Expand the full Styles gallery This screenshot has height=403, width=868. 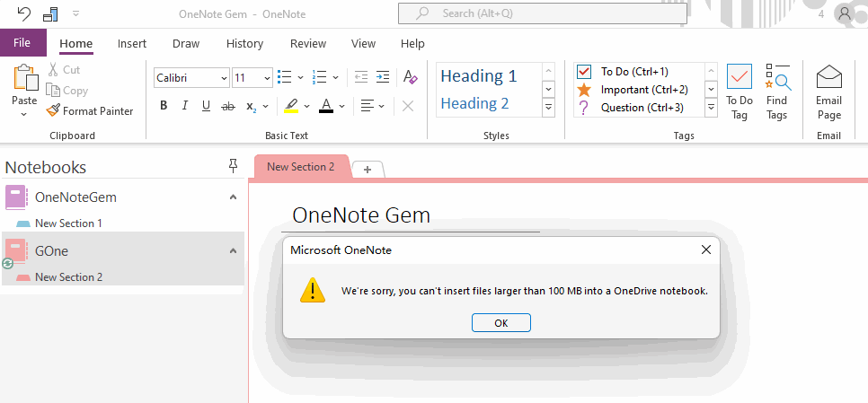coord(549,107)
